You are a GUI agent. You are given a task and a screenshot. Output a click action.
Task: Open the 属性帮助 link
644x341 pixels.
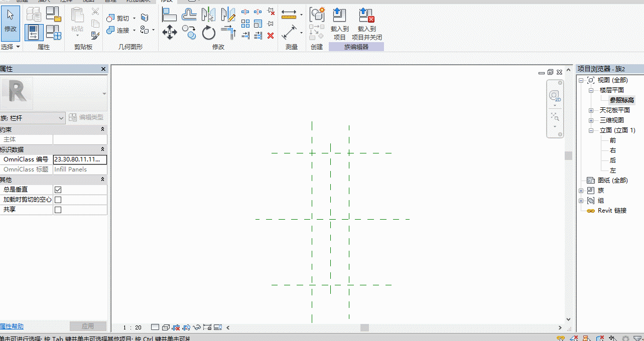(x=12, y=326)
